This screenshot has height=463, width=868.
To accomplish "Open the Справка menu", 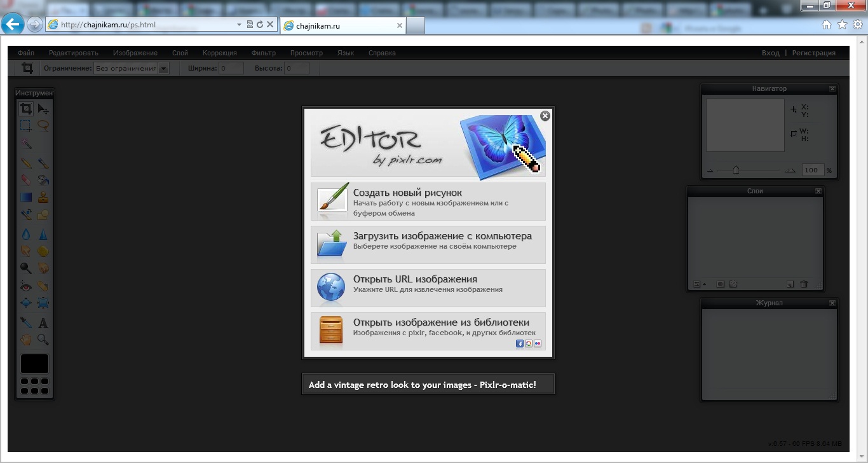I will (x=382, y=53).
